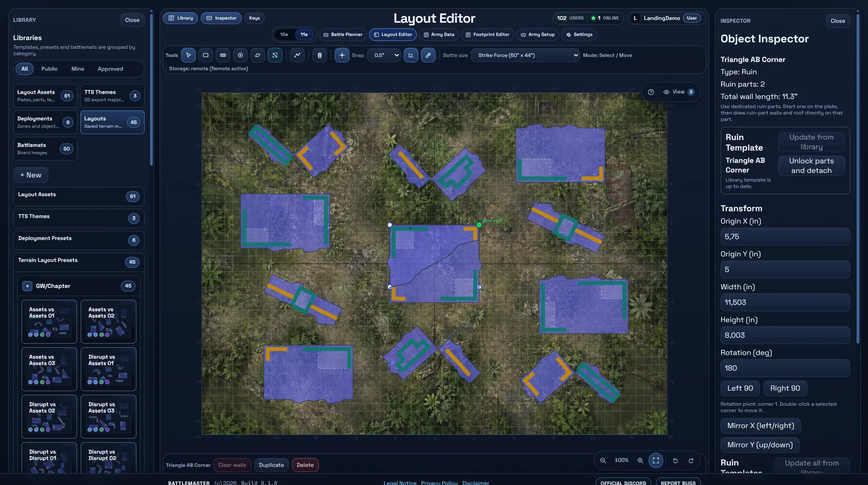Expand the TTS Themes list row
Viewport: 868px width, 485px height.
click(79, 218)
